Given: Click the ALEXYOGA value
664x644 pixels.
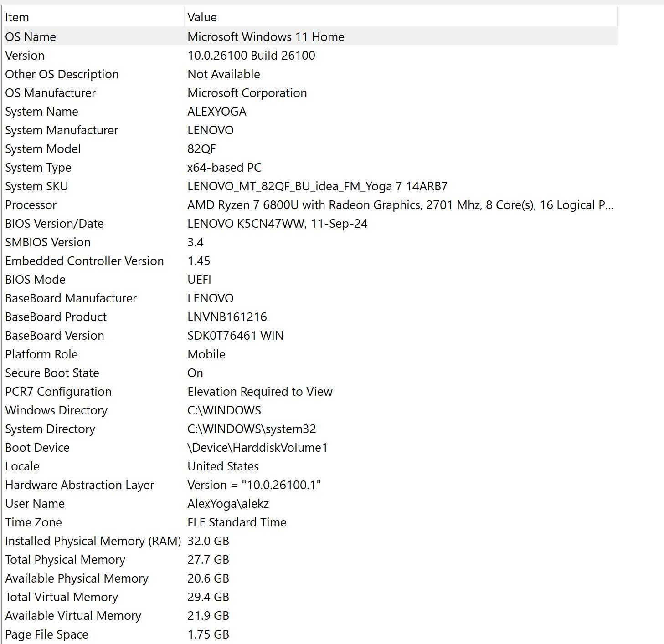Looking at the screenshot, I should [x=216, y=111].
